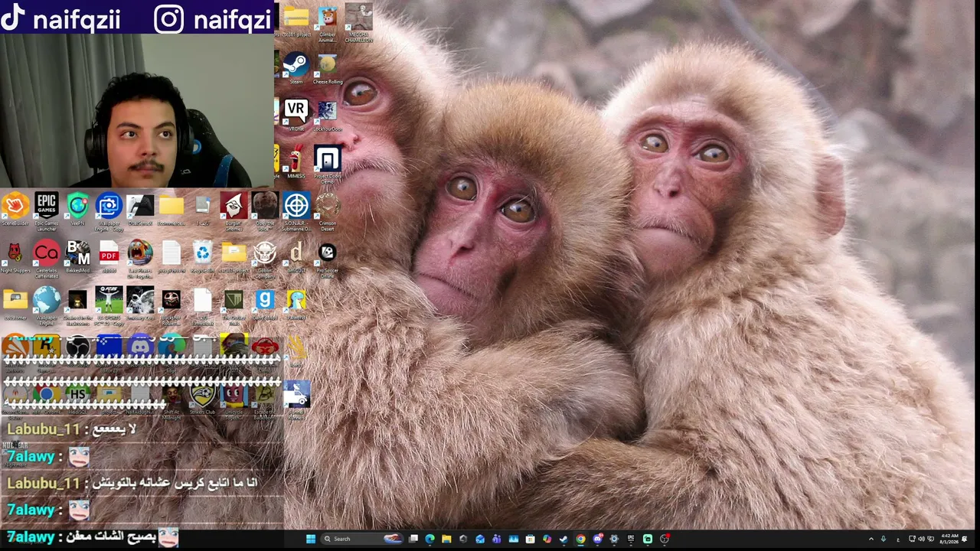Screen dimensions: 980x551
Task: Click the taskbar Search box
Action: tap(361, 539)
